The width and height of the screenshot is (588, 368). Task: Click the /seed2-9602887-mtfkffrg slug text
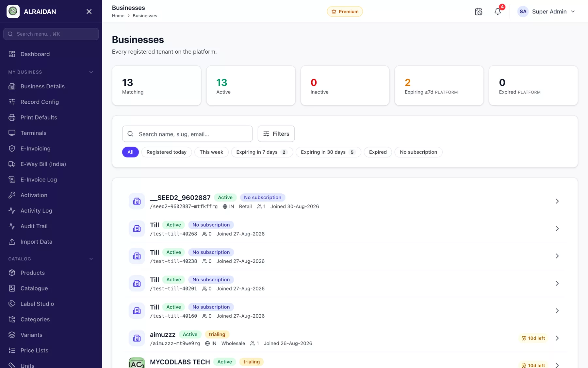pos(184,206)
